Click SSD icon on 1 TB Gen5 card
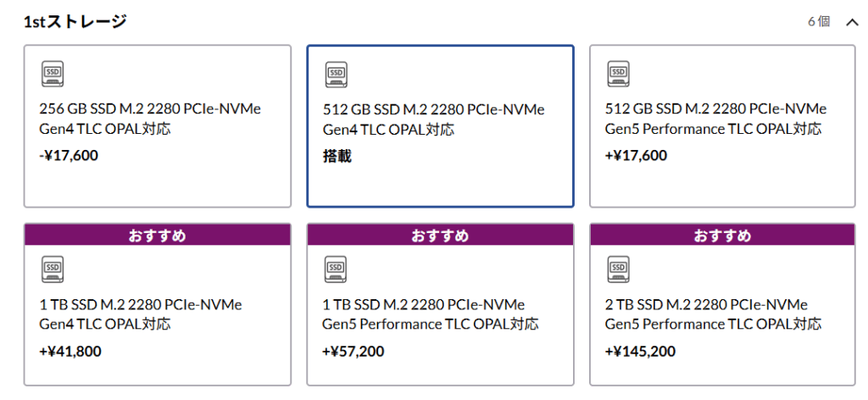This screenshot has width=868, height=400. tap(337, 269)
